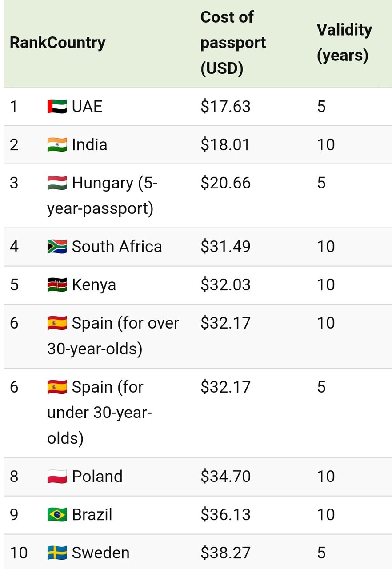Click the UAE flag icon
Image resolution: width=392 pixels, height=569 pixels.
57,107
